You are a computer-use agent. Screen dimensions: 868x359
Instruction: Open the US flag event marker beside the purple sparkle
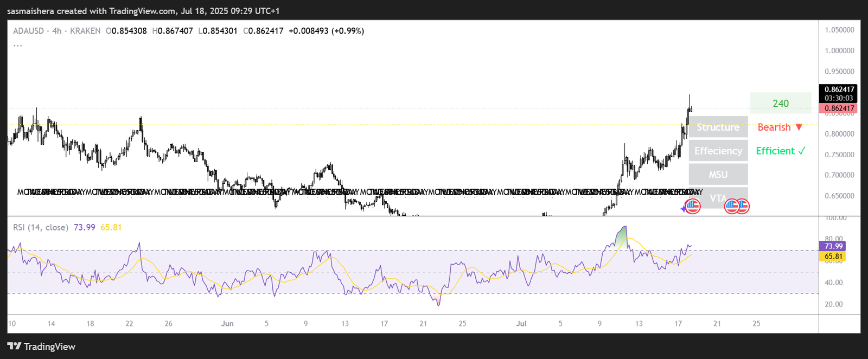point(693,206)
